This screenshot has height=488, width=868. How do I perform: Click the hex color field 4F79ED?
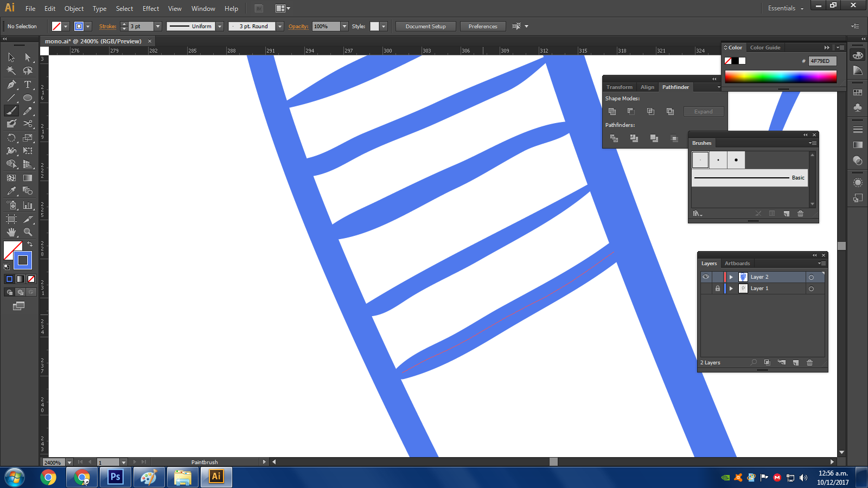click(822, 61)
